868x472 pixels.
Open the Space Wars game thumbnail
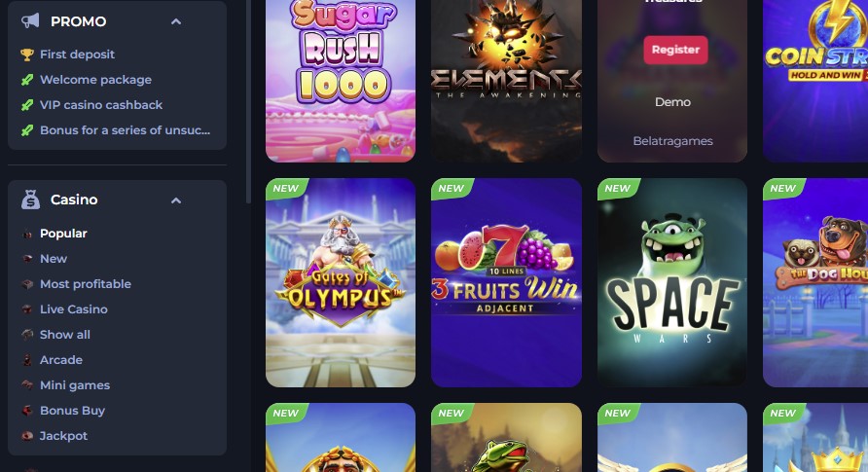[672, 283]
